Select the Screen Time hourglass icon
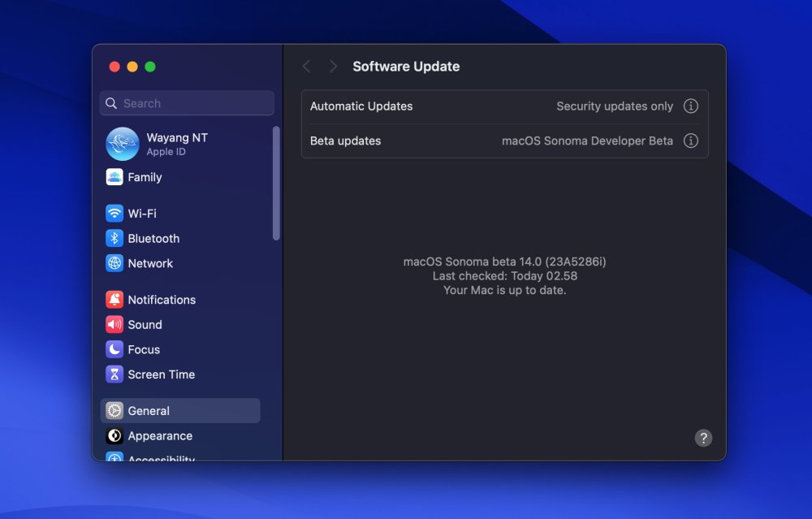 point(114,374)
